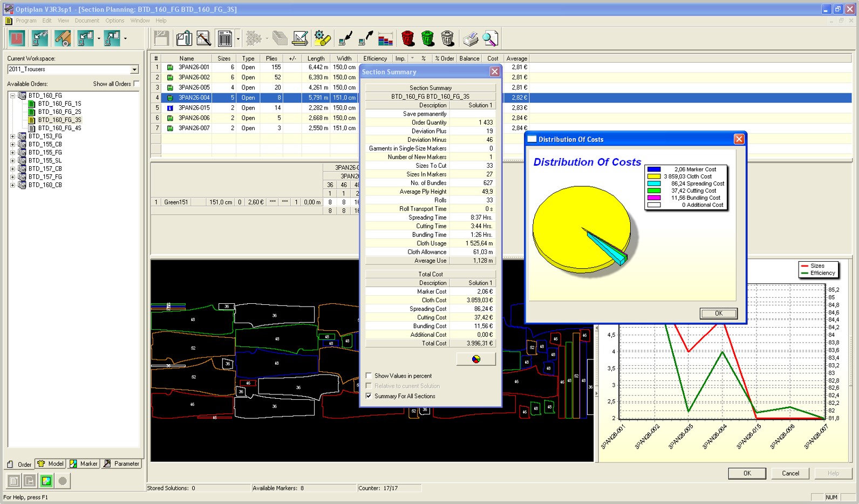Viewport: 859px width, 504px height.
Task: Click the grey floppy disk icon in bottom-left panel
Action: point(30,481)
